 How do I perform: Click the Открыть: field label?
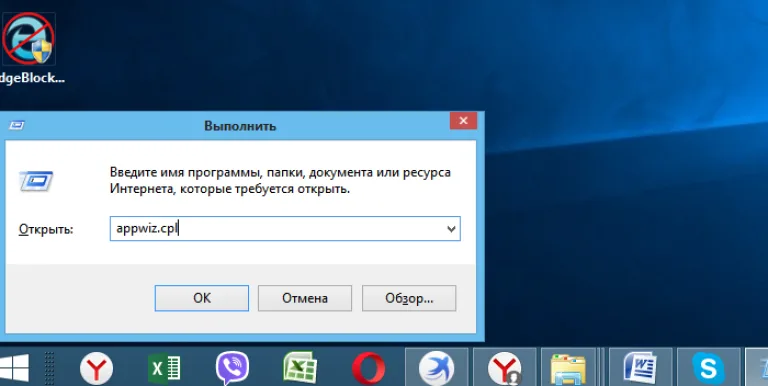coord(46,229)
